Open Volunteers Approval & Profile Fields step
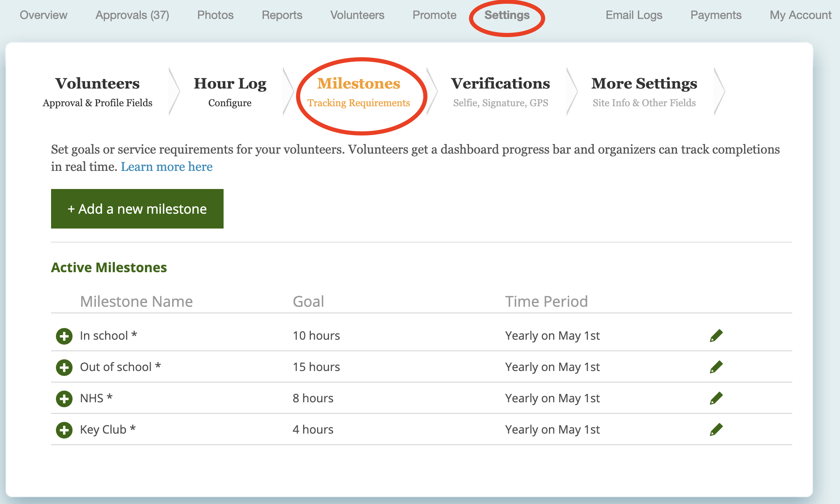The image size is (840, 504). coord(98,92)
